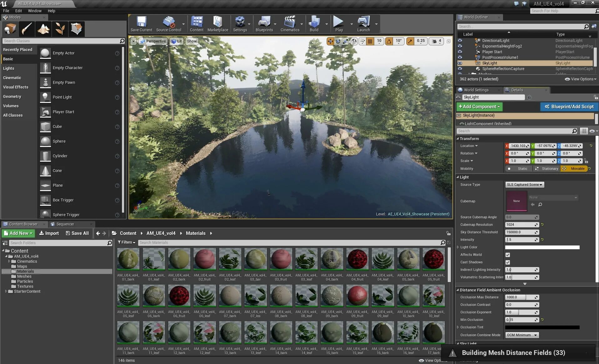This screenshot has height=364, width=599.
Task: Click the white Light Color swatch
Action: [x=542, y=247]
